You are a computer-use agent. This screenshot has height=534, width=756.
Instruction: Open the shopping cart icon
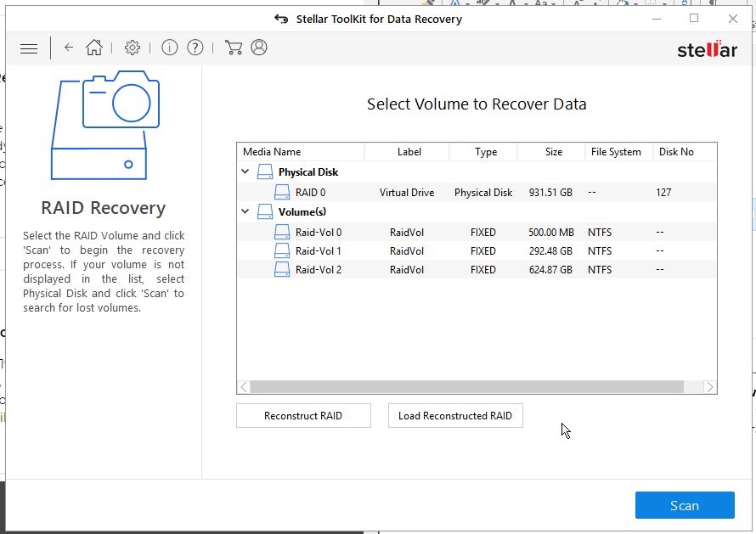tap(234, 48)
